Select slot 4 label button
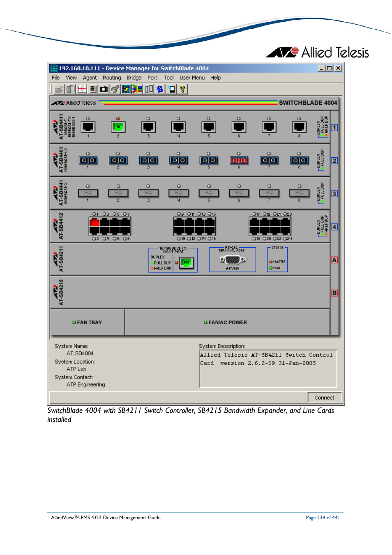 (x=334, y=227)
